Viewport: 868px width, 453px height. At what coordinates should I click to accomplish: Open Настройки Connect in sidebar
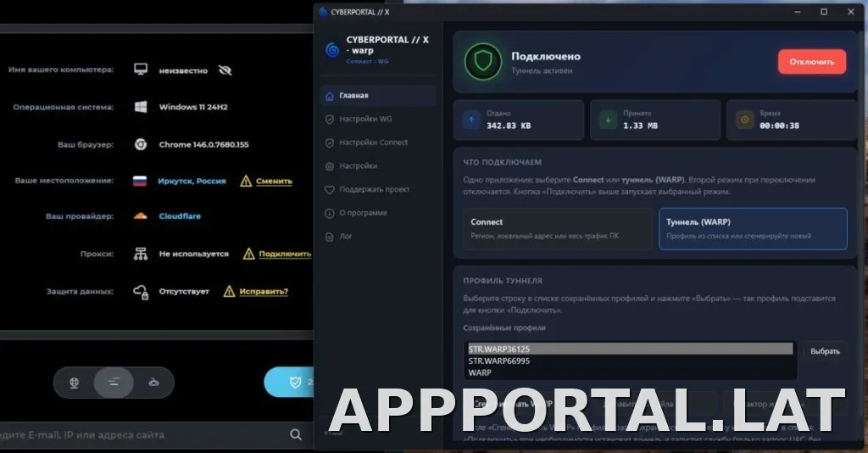coord(378,143)
